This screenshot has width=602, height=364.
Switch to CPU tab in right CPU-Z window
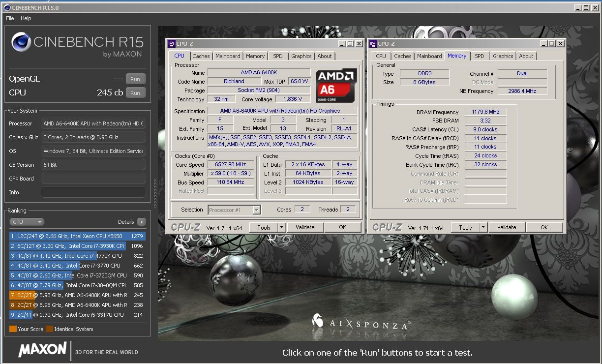tap(381, 56)
